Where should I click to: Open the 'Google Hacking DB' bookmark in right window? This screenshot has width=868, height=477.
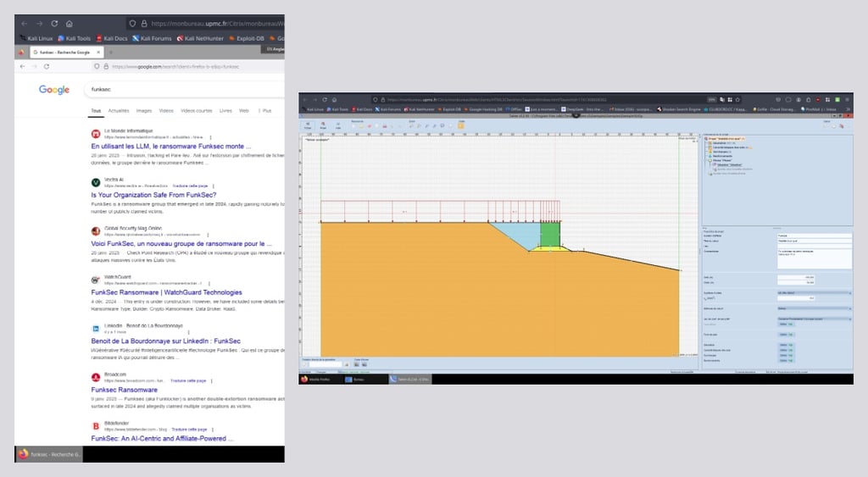(x=483, y=109)
